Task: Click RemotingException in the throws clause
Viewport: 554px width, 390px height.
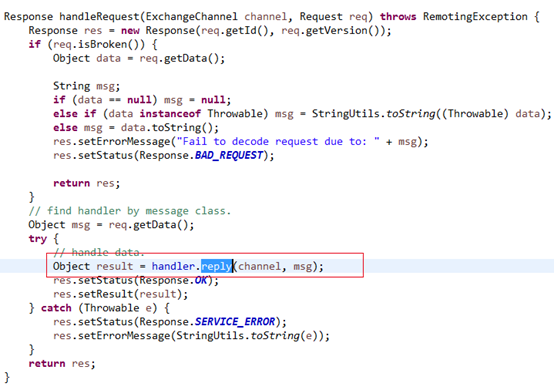Action: tap(475, 17)
